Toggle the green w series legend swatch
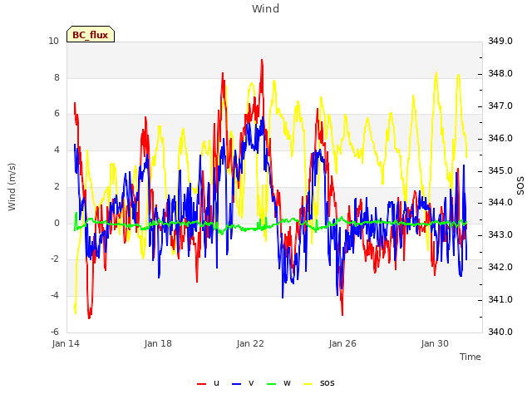The height and width of the screenshot is (399, 532). point(272,384)
